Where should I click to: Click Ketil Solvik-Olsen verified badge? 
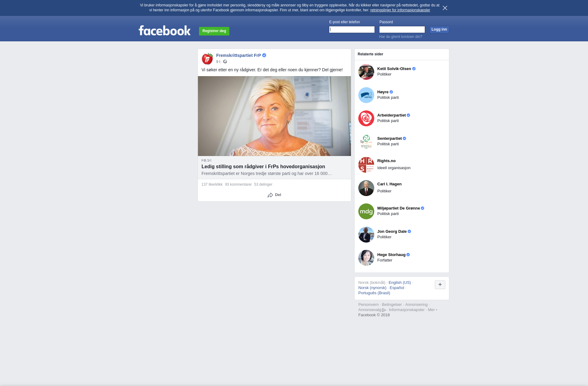point(414,69)
